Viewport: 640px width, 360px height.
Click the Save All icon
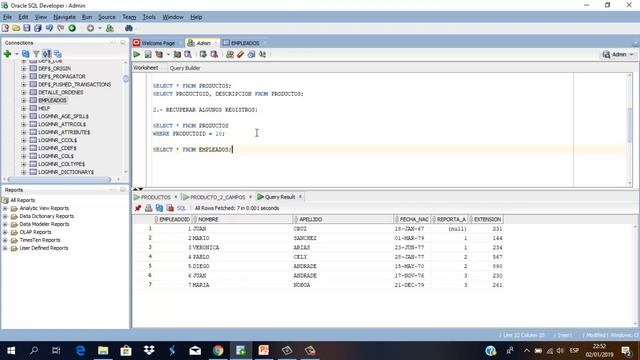[x=38, y=28]
